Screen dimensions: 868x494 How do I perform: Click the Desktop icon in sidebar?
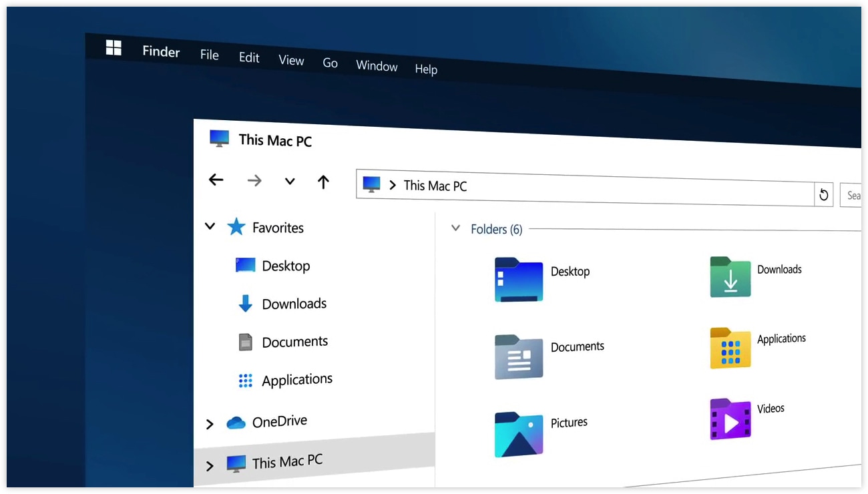coord(246,265)
